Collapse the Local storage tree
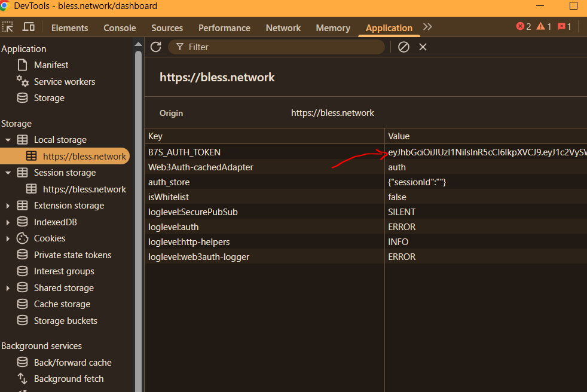Image resolution: width=587 pixels, height=392 pixels. pyautogui.click(x=8, y=140)
